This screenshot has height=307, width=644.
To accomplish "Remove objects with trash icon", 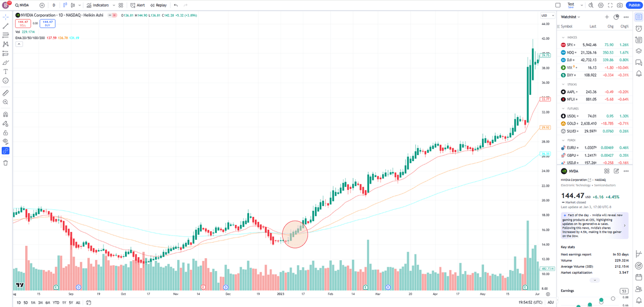I will point(5,163).
